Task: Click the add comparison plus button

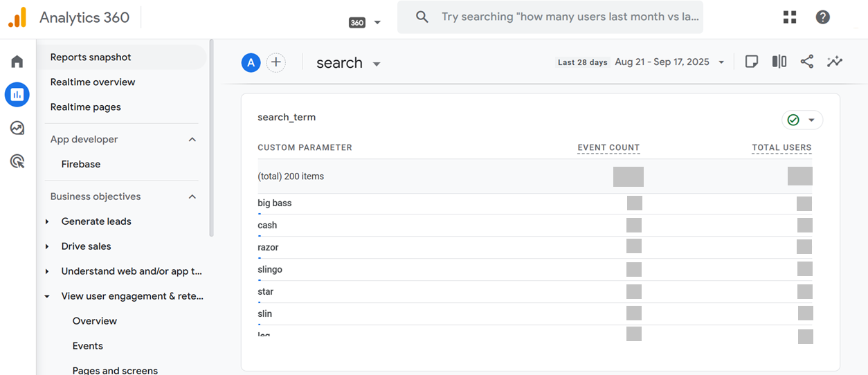Action: 276,62
